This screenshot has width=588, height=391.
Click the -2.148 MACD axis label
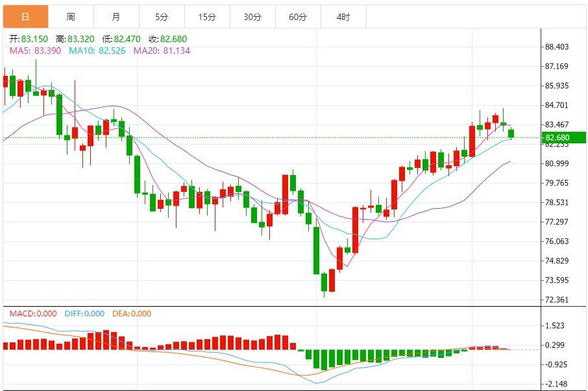[x=556, y=384]
